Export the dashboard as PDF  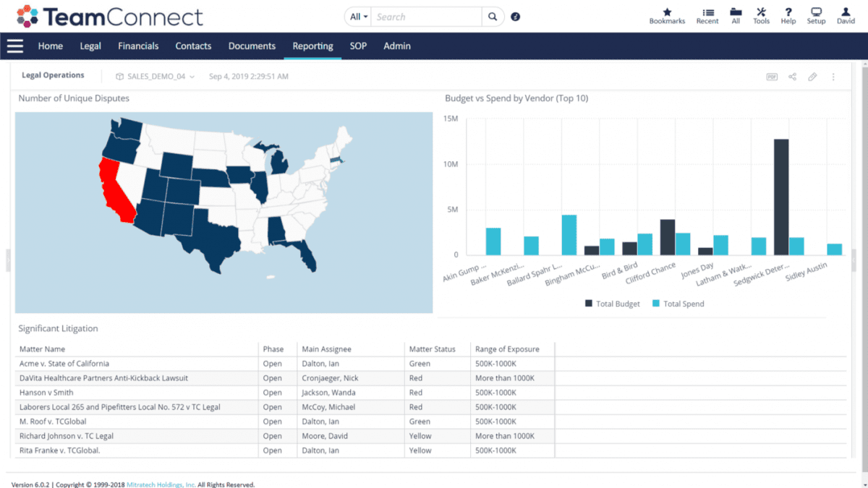pos(772,77)
